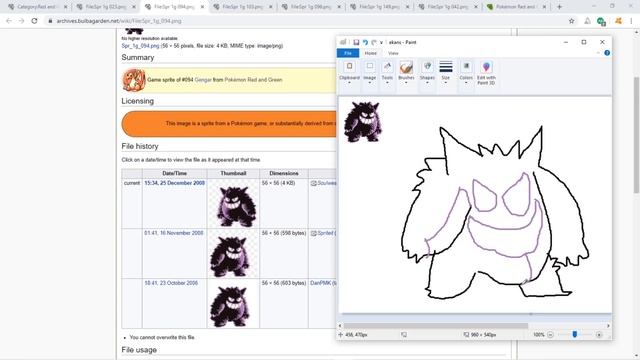Click the '56 × 56 (4 KB)' dimensions cell
Viewport: 640px width, 360px height.
tap(278, 183)
